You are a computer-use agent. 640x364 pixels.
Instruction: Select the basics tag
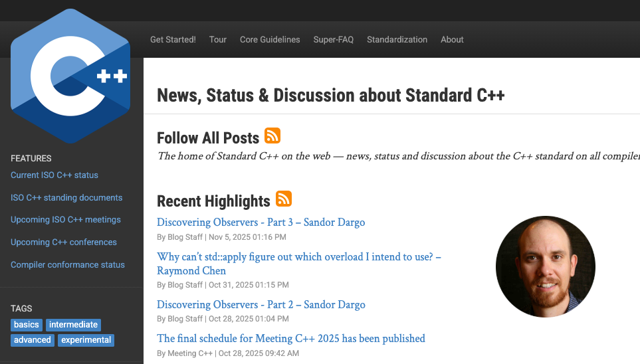27,325
